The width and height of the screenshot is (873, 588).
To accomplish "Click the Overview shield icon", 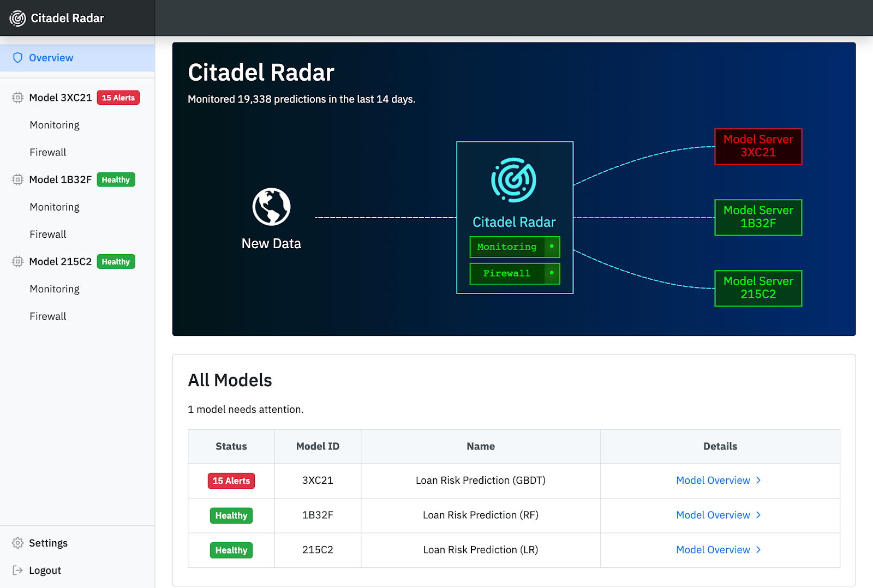I will coord(17,58).
